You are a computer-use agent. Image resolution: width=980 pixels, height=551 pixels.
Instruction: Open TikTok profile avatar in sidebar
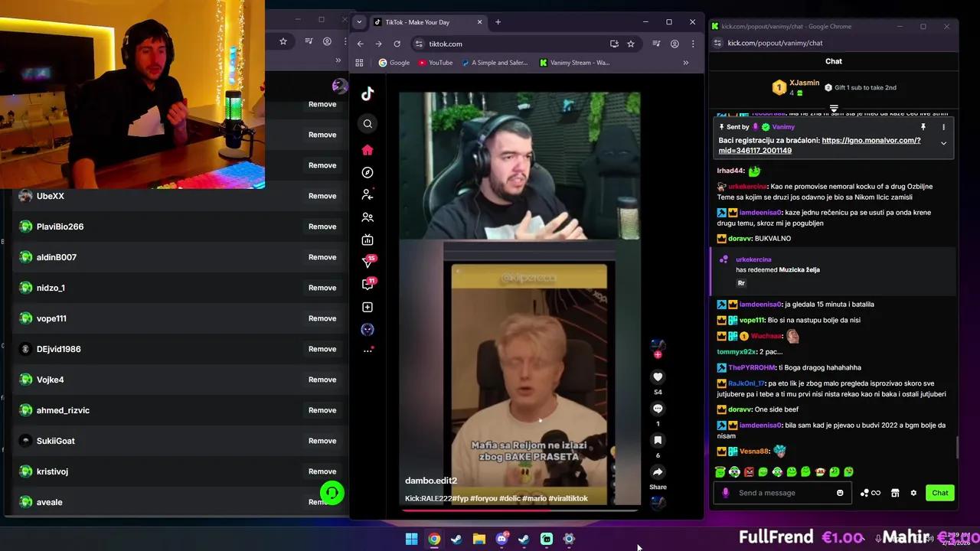click(367, 329)
